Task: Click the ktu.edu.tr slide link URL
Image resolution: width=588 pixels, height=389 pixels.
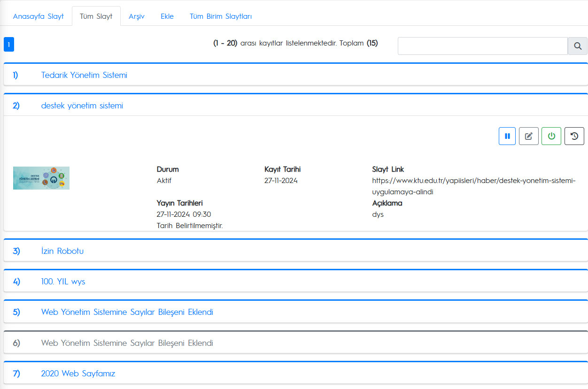Action: click(473, 186)
